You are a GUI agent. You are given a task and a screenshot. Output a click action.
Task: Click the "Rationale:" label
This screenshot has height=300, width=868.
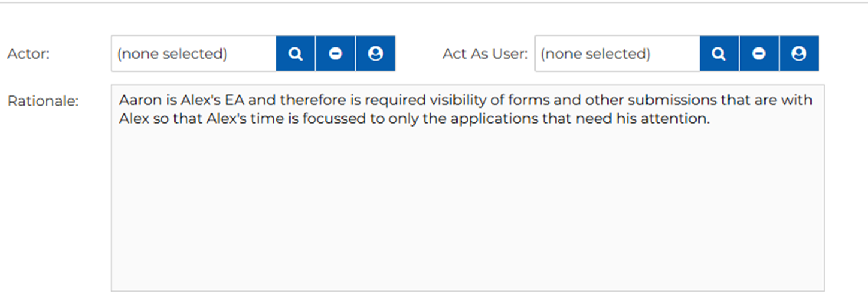click(43, 101)
